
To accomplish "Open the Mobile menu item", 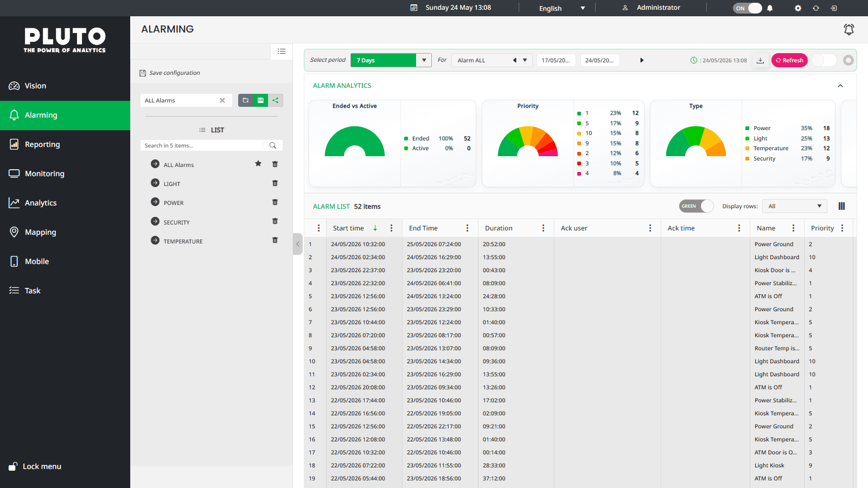I will (x=65, y=261).
